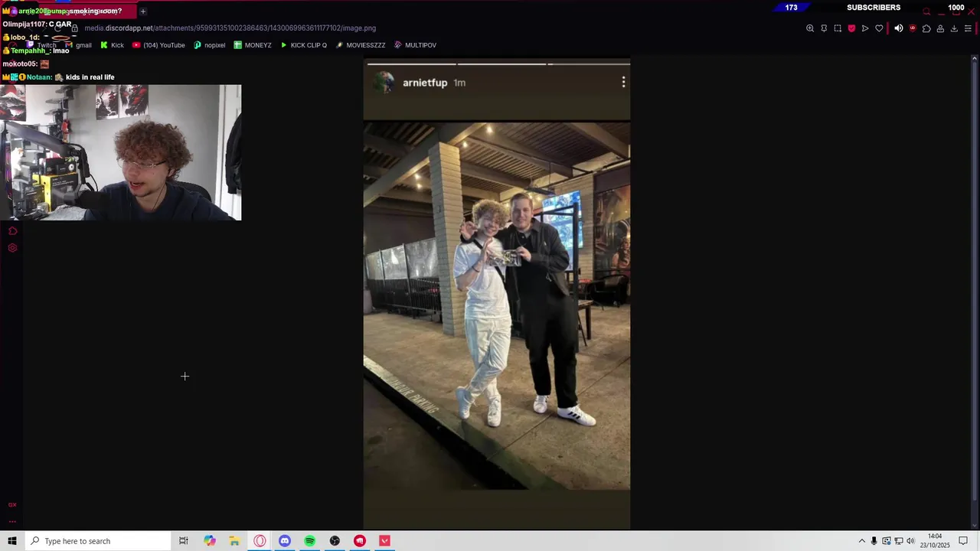Viewport: 980px width, 551px height.
Task: Open the gmail bookmark
Action: [x=79, y=45]
